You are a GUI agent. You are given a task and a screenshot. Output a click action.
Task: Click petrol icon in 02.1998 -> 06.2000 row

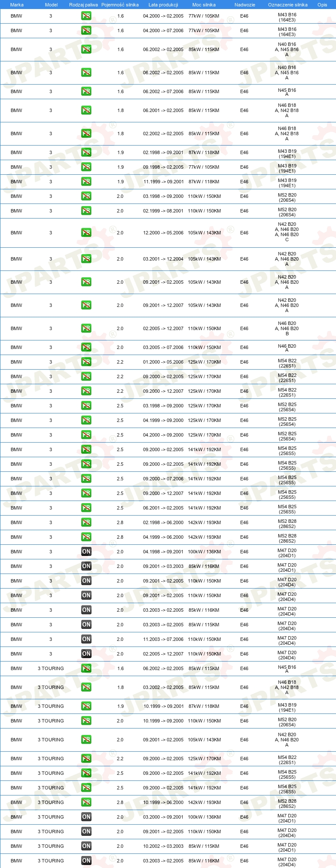click(86, 522)
